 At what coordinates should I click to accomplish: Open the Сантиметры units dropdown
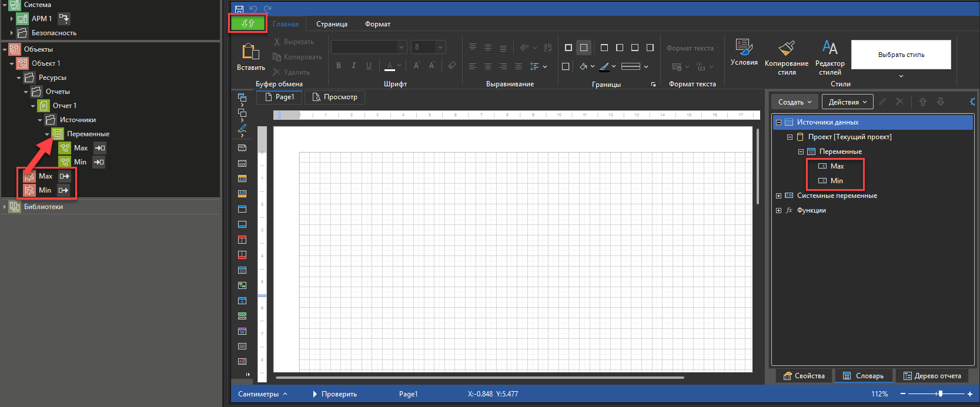point(263,394)
